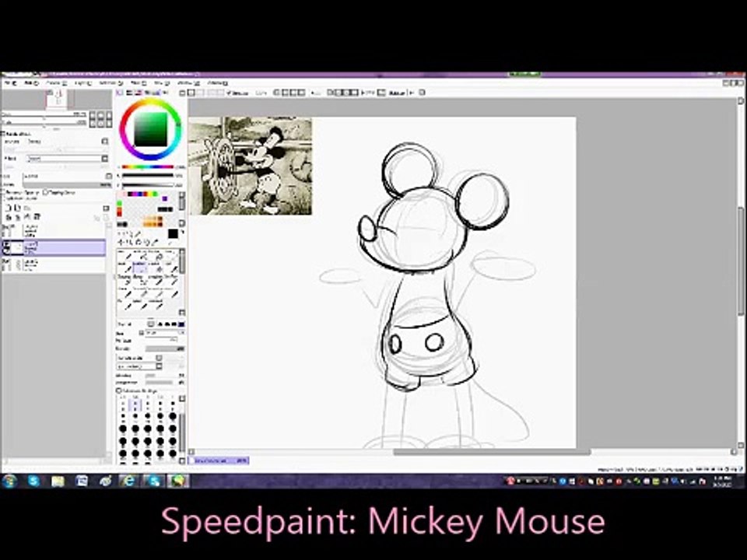Toggle the HSV slider panel icon

(138, 93)
